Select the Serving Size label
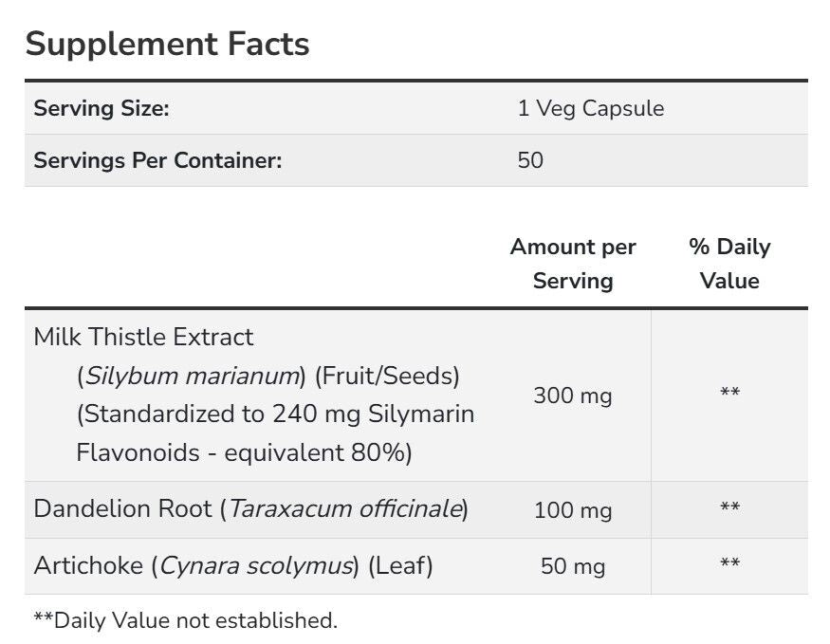Screen dimensions: 830x644 coord(101,108)
